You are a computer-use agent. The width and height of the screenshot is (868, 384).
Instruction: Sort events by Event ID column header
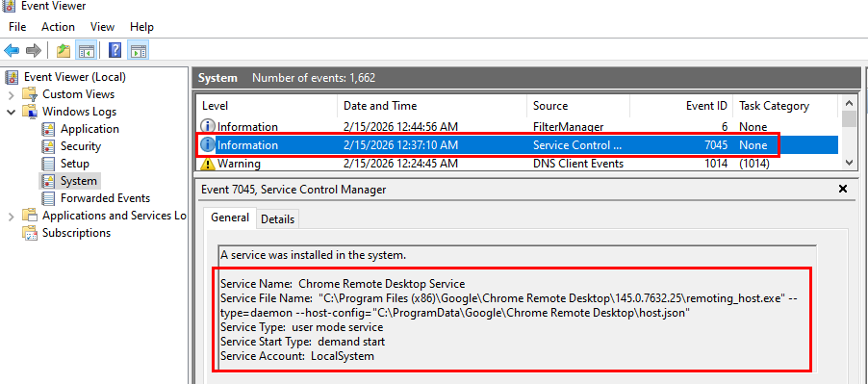(681, 106)
